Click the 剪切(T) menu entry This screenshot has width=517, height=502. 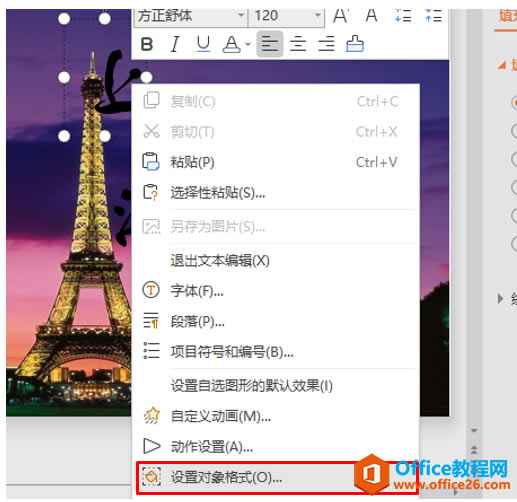click(276, 132)
